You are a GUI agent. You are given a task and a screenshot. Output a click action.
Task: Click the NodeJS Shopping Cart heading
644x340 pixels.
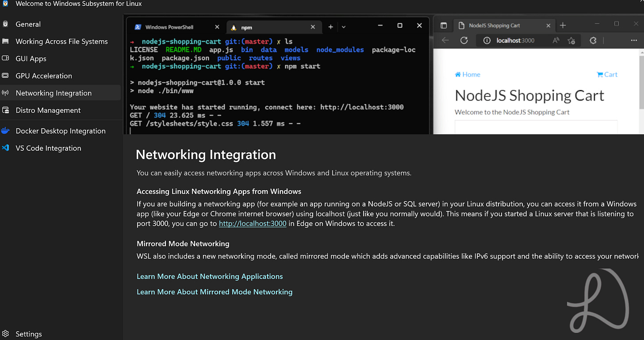(x=529, y=96)
